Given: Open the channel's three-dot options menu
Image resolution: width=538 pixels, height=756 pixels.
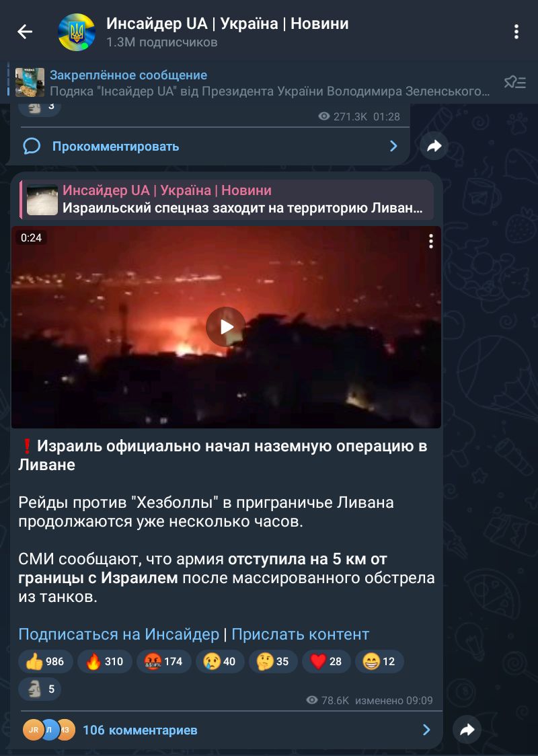Looking at the screenshot, I should point(516,32).
